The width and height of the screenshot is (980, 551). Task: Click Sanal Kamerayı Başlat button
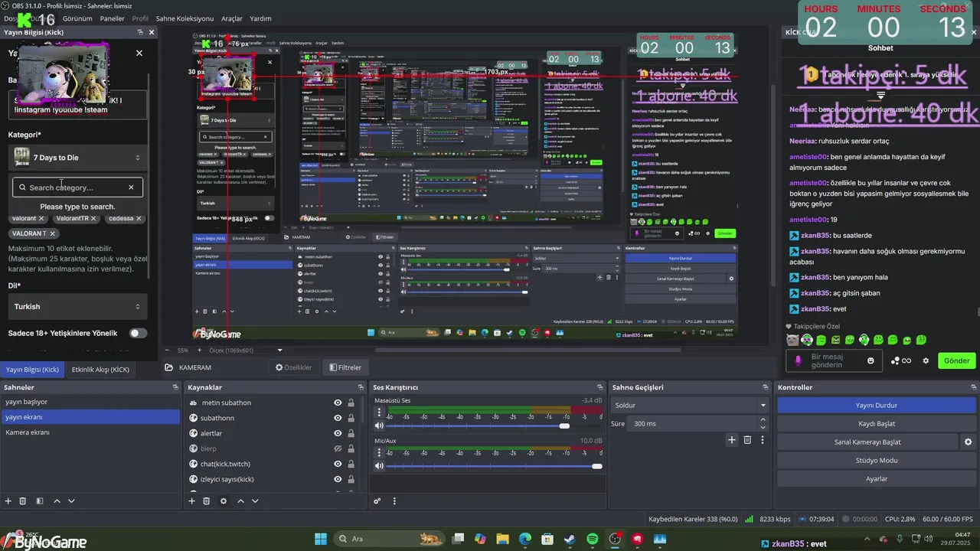tap(867, 442)
